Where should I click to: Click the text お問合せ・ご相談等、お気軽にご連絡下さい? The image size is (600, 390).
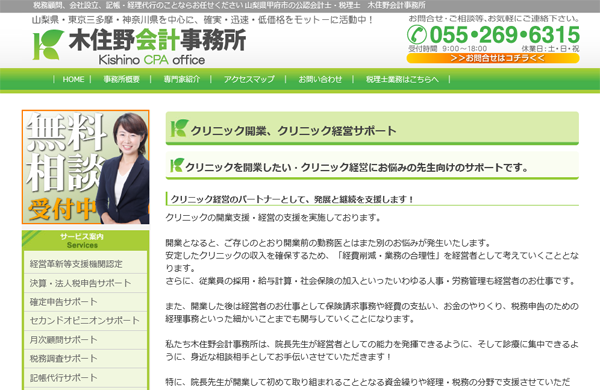click(494, 18)
